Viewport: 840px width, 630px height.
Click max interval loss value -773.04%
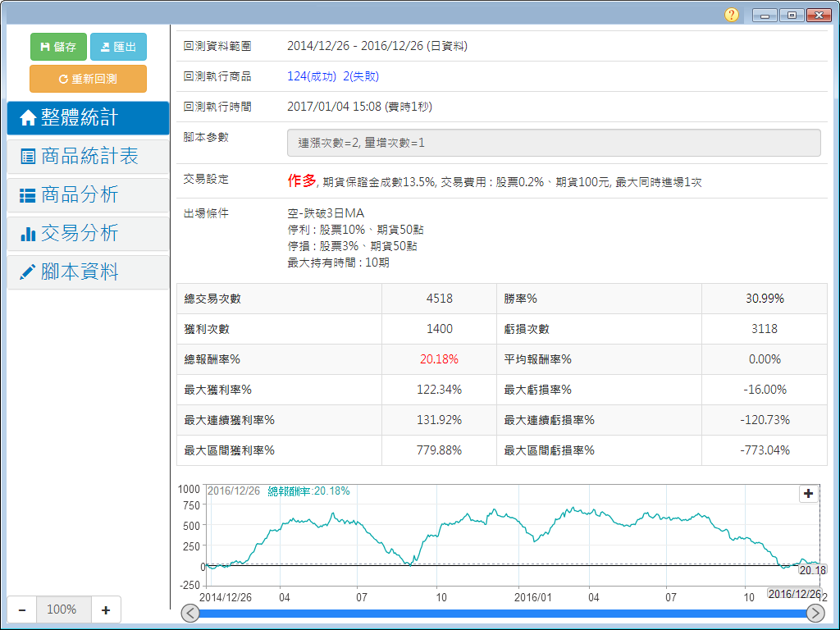pos(765,450)
